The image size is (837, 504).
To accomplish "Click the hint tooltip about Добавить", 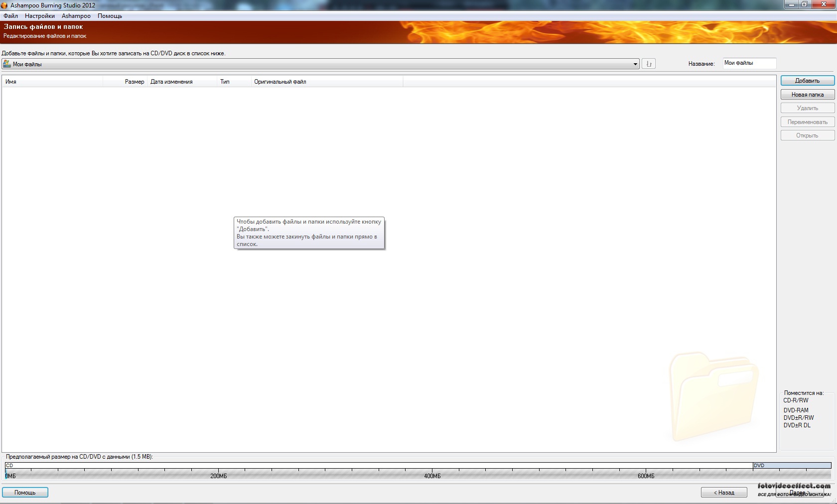I will (x=309, y=233).
